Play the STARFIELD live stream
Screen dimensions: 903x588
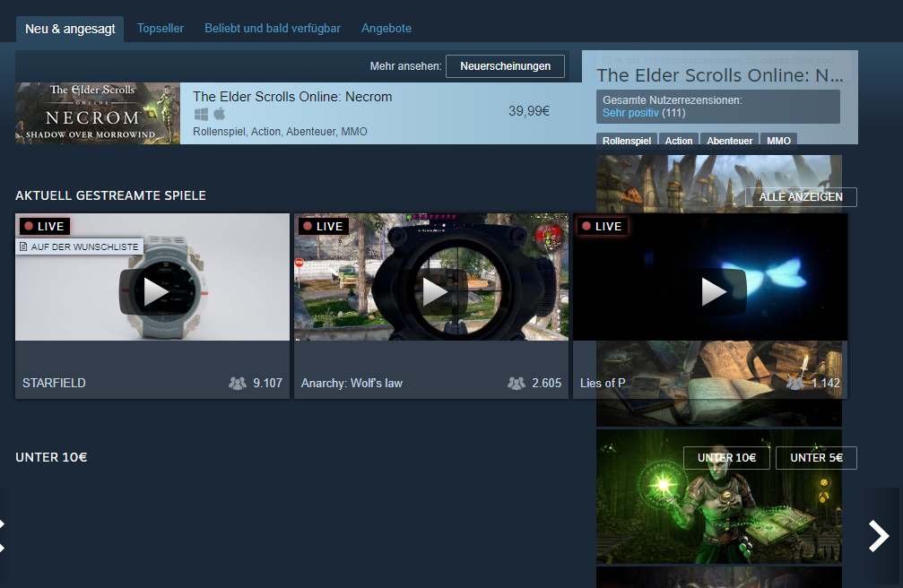click(152, 291)
